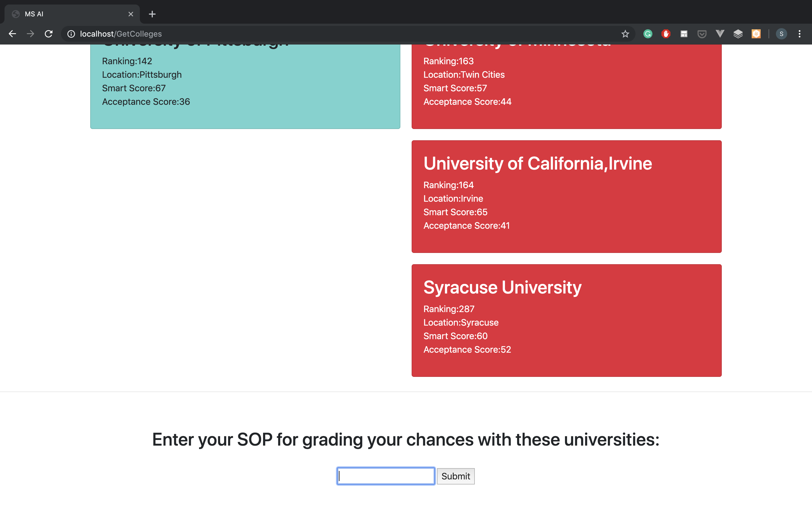Click the Pocket save extension icon
The height and width of the screenshot is (507, 812).
[x=701, y=34]
